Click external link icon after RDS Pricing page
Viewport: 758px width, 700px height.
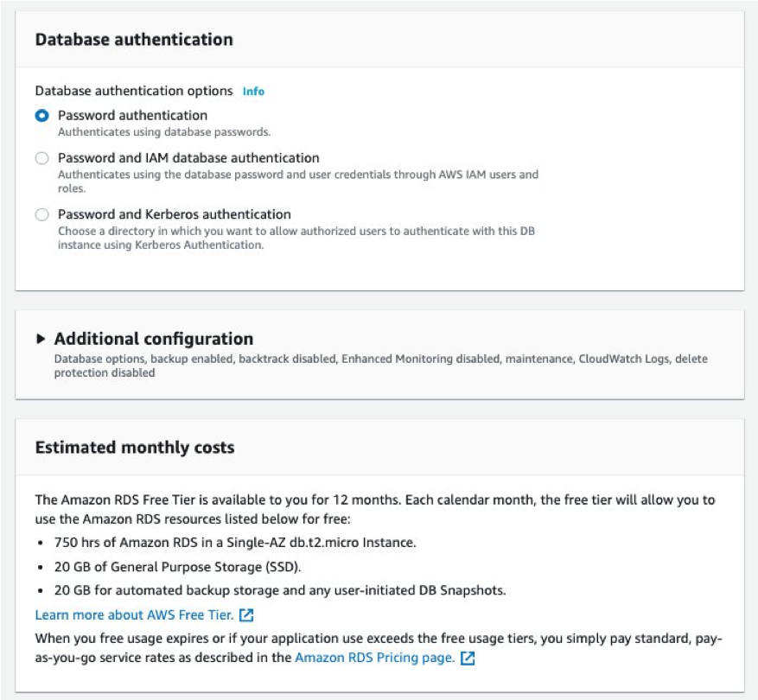[x=468, y=658]
